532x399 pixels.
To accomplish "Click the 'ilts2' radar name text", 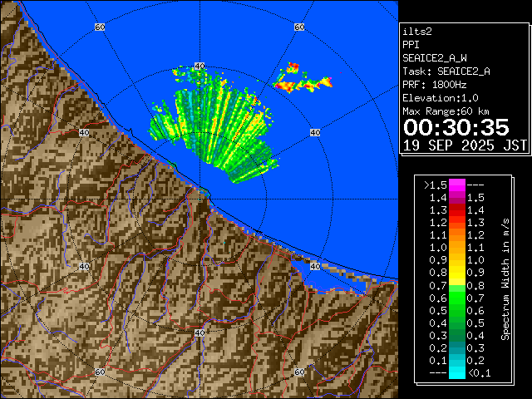I will pyautogui.click(x=417, y=32).
